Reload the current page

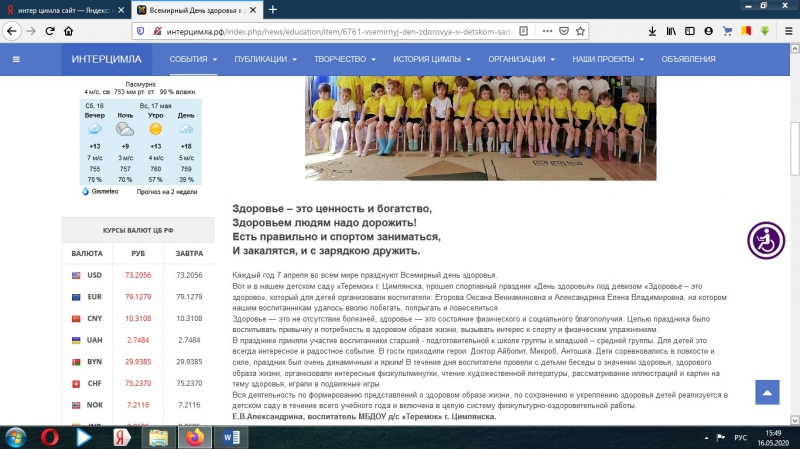[50, 31]
